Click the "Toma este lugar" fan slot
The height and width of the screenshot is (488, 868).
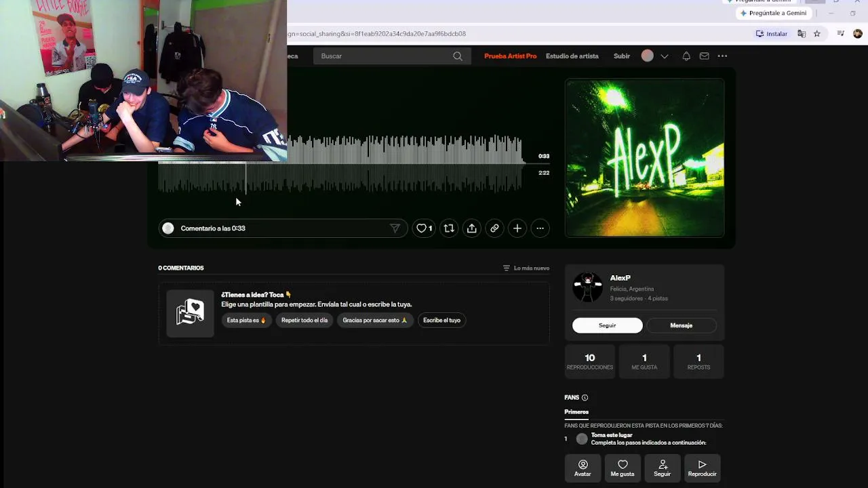[x=612, y=435]
